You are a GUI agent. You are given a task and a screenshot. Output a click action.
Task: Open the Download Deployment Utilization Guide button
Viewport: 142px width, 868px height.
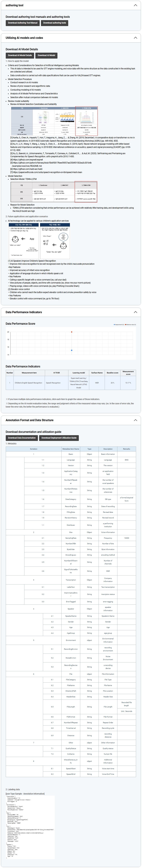[x=59, y=438]
